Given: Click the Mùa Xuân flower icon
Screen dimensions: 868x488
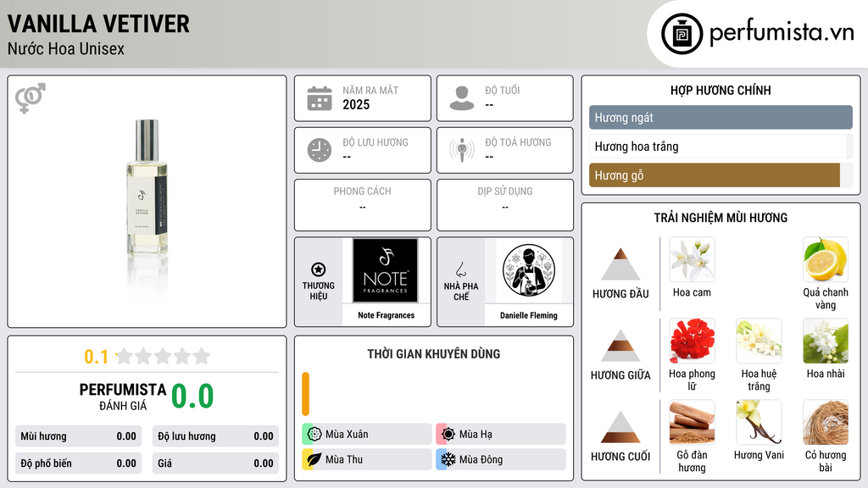Looking at the screenshot, I should pos(314,435).
